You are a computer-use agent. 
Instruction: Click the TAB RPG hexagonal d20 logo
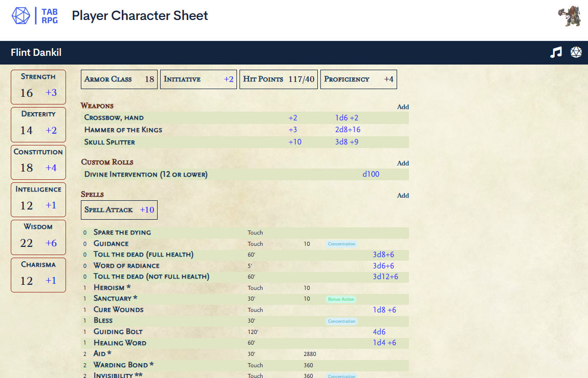click(20, 15)
